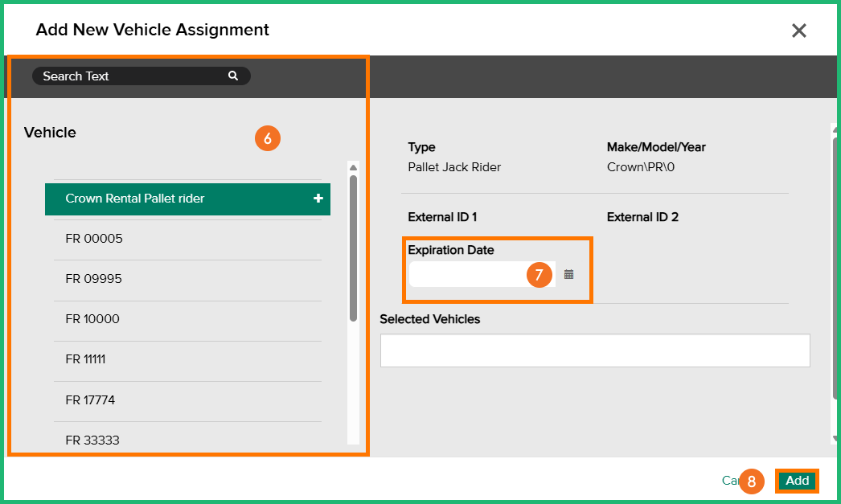Click the Make/Model/Year label
Viewport: 841px width, 504px height.
coord(656,147)
